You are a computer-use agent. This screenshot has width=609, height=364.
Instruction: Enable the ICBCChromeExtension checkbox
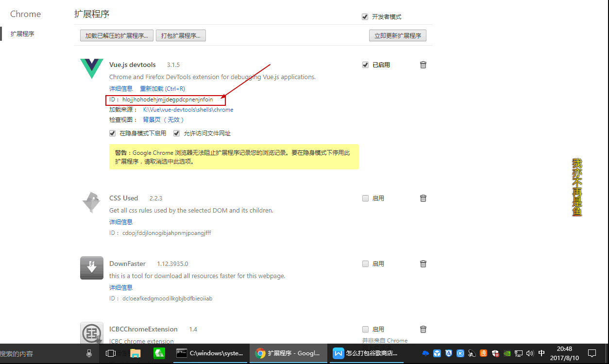(365, 330)
